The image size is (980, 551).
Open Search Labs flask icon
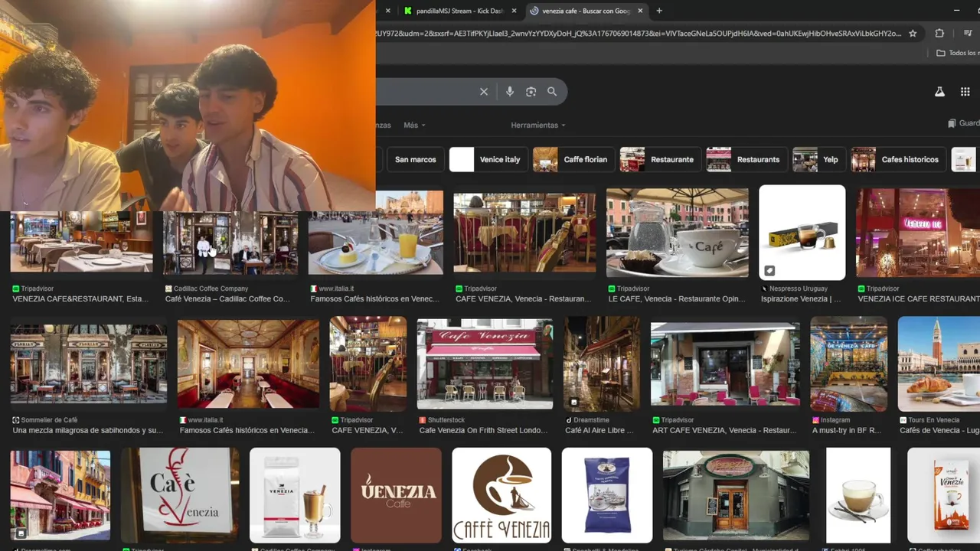pyautogui.click(x=939, y=92)
